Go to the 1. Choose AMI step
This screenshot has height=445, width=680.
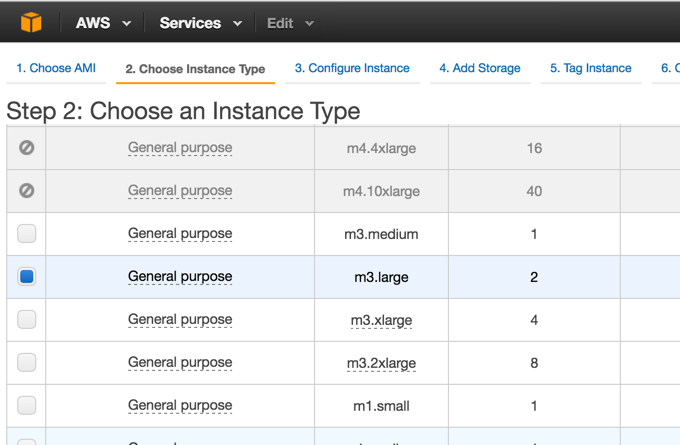click(56, 68)
